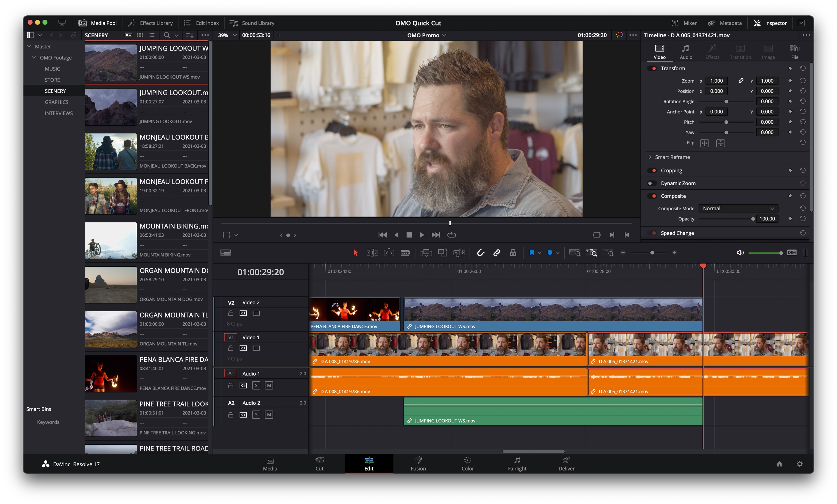Screen dimensions: 837x504
Task: Open the Metadata panel
Action: point(725,23)
